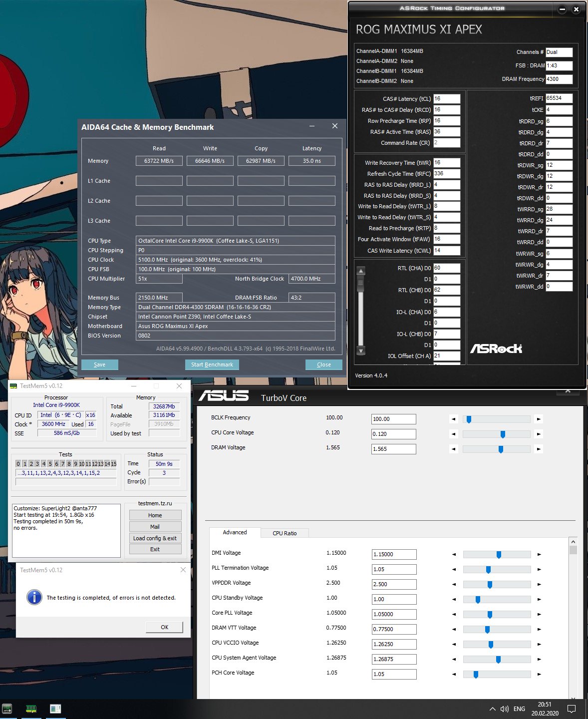
Task: Decrease PLL Termination Voltage left arrow
Action: [454, 570]
